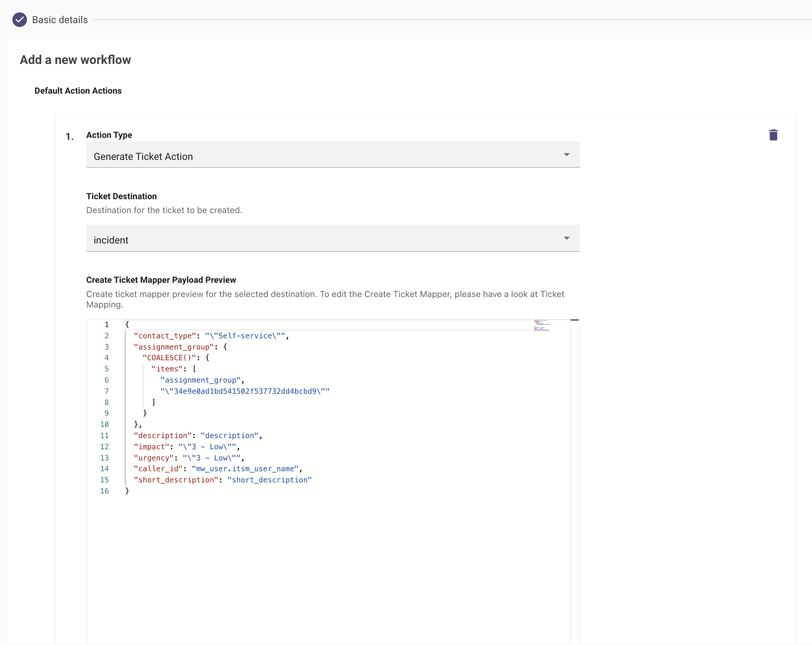Image resolution: width=812 pixels, height=645 pixels.
Task: Expand the Ticket Destination dropdown arrow
Action: [566, 239]
